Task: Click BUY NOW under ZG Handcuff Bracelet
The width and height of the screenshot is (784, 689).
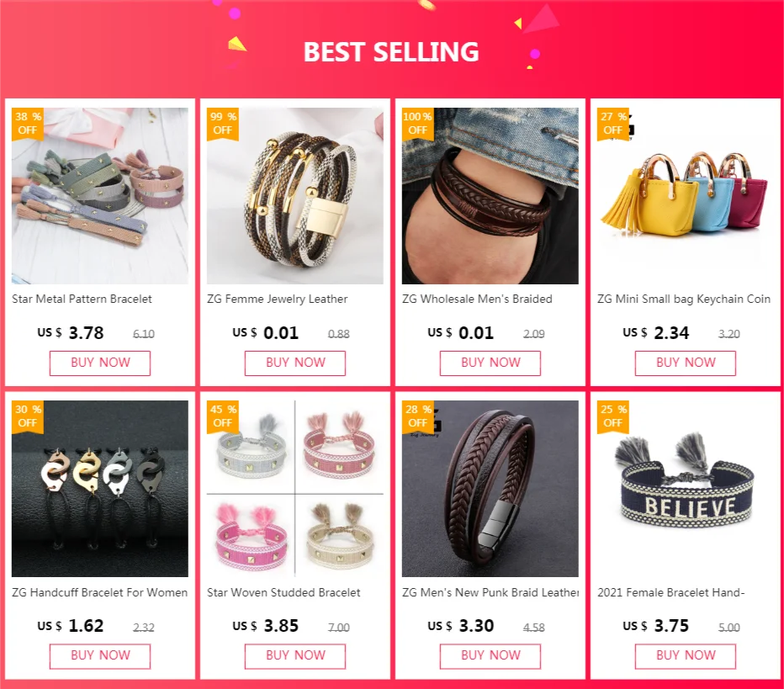Action: pyautogui.click(x=100, y=656)
